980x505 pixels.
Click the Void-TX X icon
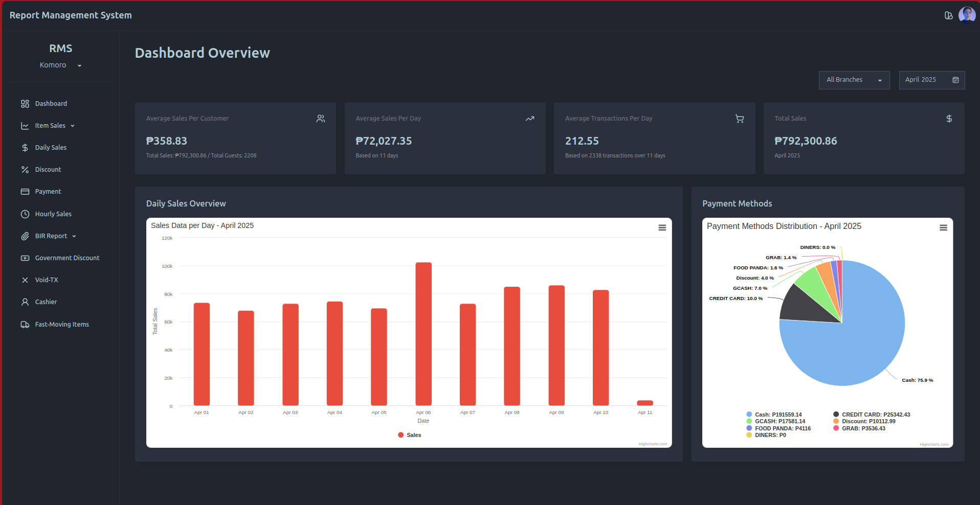pyautogui.click(x=25, y=280)
